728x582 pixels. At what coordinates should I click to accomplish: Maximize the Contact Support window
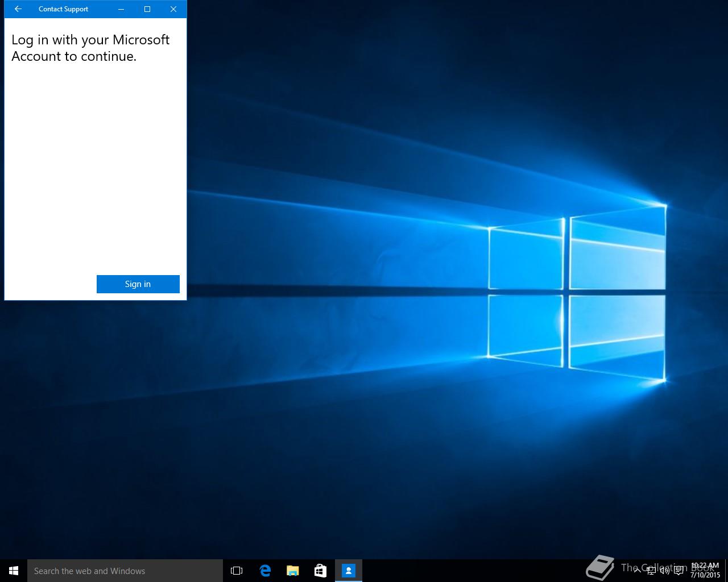[x=147, y=9]
